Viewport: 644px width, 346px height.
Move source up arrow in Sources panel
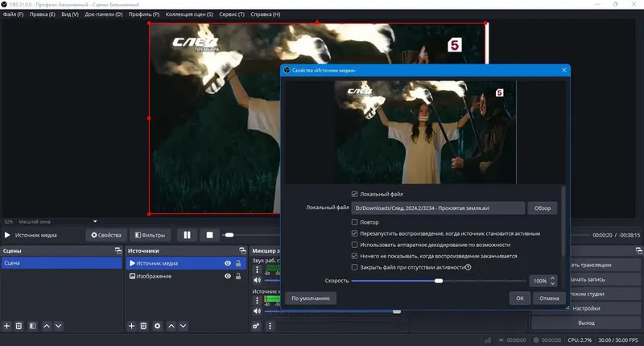[171, 326]
